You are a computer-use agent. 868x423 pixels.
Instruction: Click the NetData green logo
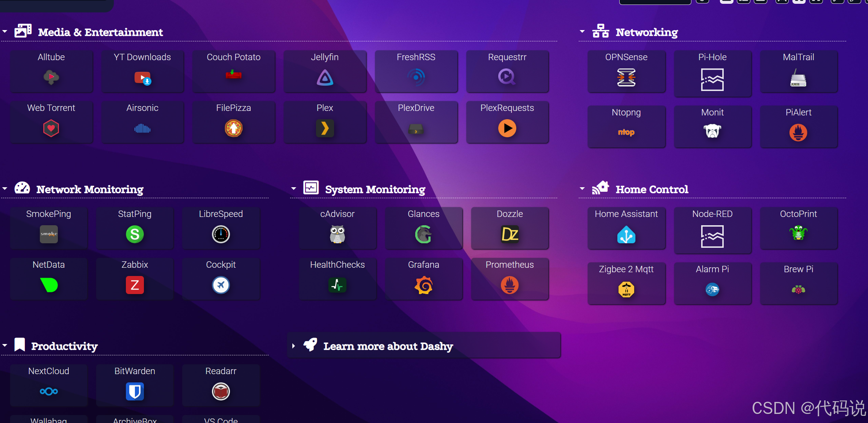point(49,285)
